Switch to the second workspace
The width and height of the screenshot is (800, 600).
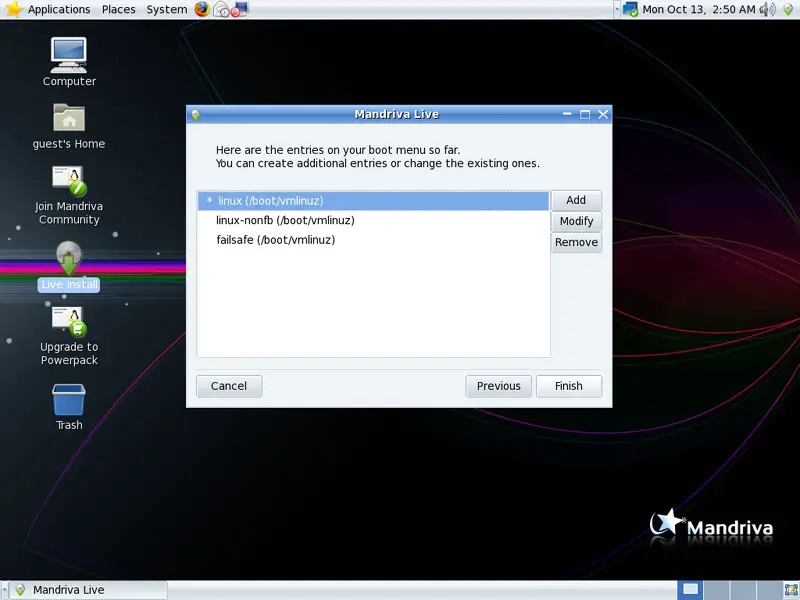coord(717,590)
